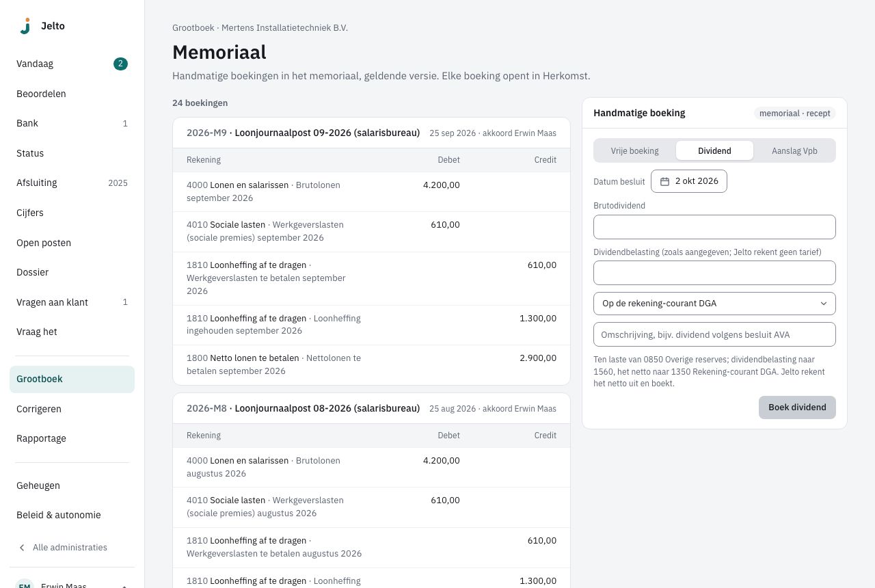Click the Dividendbelasting input field
The image size is (875, 588).
tap(714, 273)
